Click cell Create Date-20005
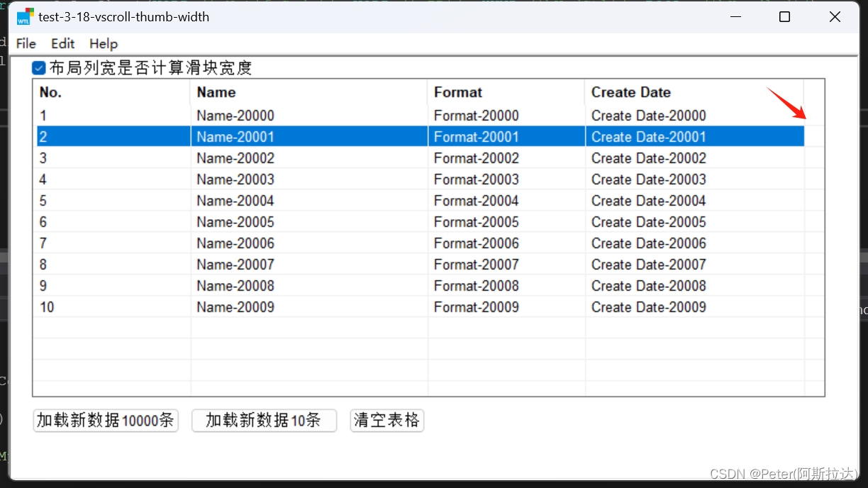 [695, 222]
